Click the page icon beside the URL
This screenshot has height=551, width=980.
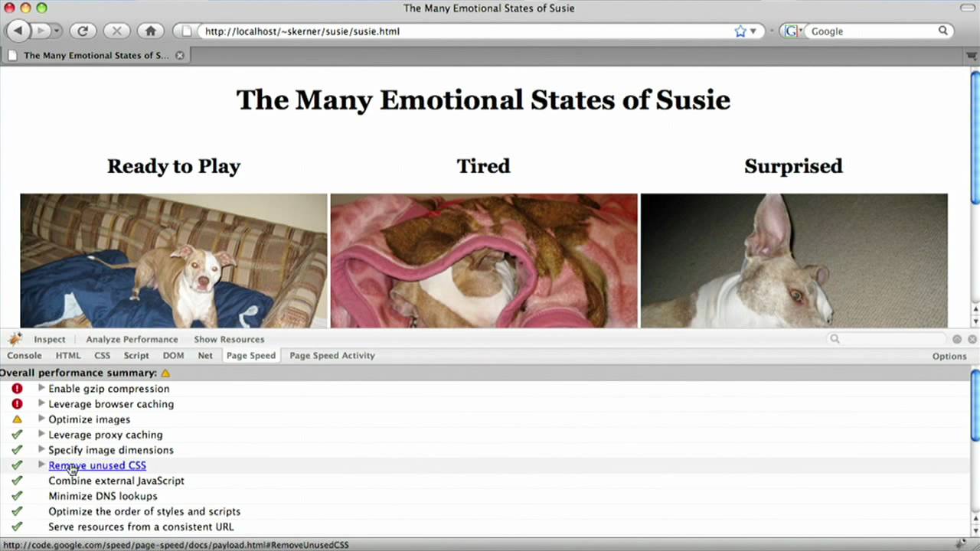pyautogui.click(x=186, y=31)
